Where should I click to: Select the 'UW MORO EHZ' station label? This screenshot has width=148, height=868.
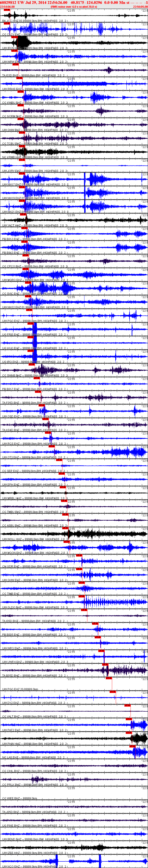pos(12,280)
